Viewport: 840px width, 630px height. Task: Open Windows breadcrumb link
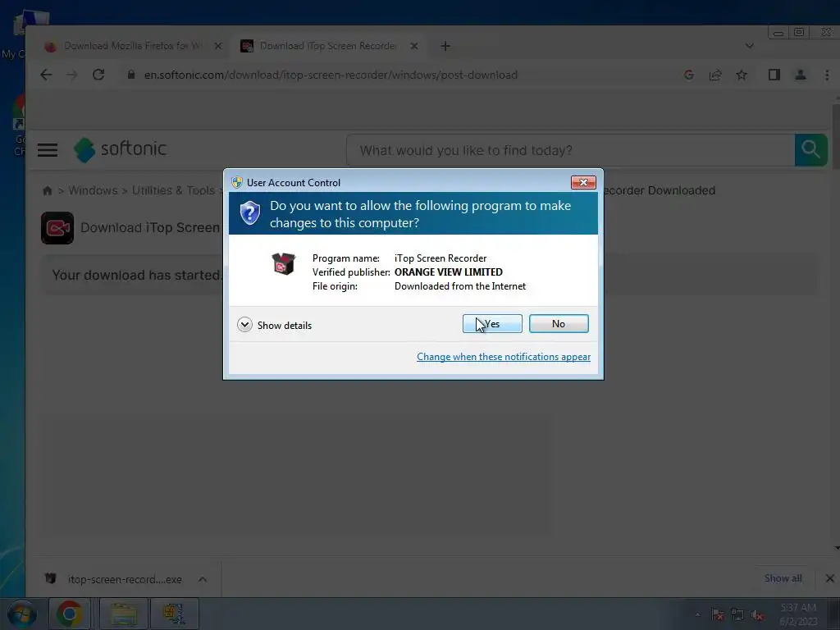click(93, 190)
